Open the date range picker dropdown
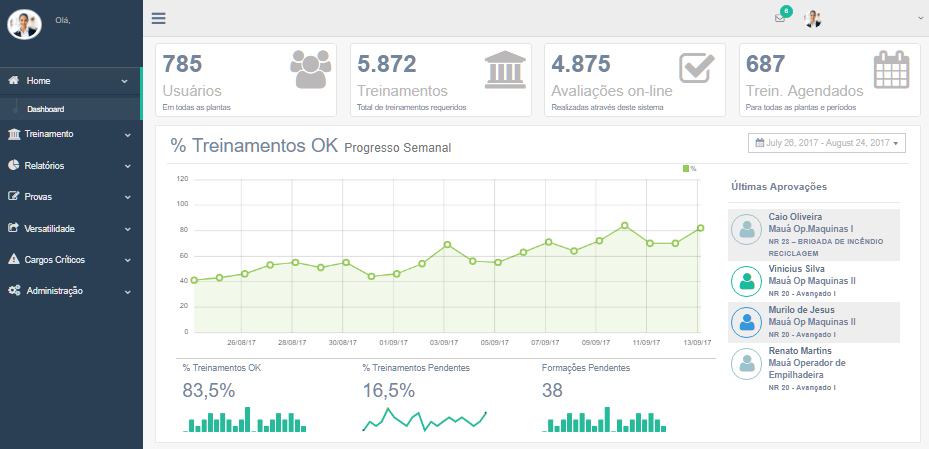Screen dimensions: 929x449 [826, 143]
